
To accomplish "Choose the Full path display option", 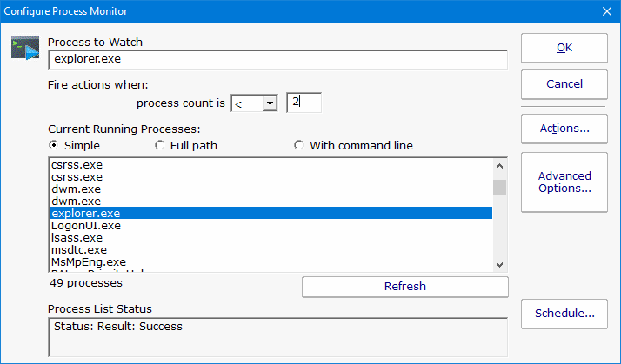I will click(159, 145).
